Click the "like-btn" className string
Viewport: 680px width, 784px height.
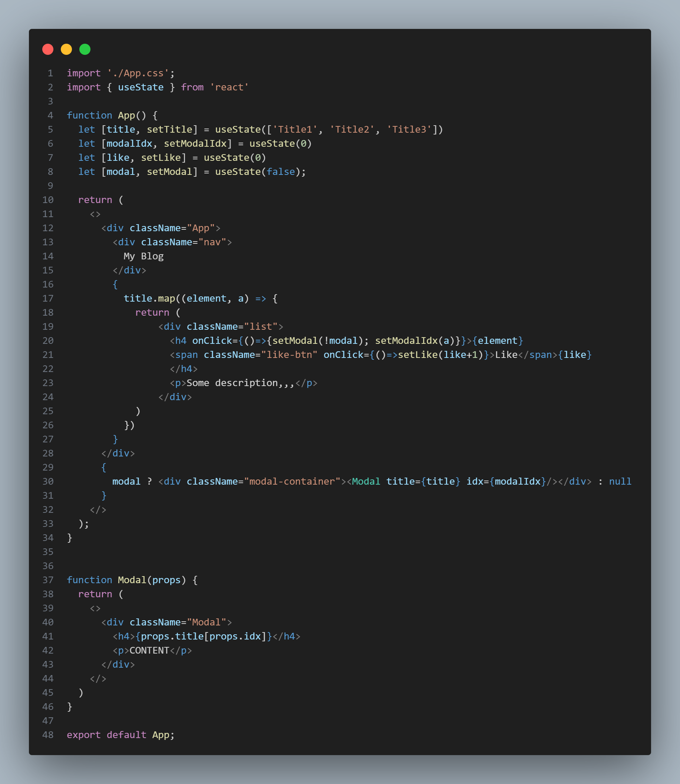289,355
